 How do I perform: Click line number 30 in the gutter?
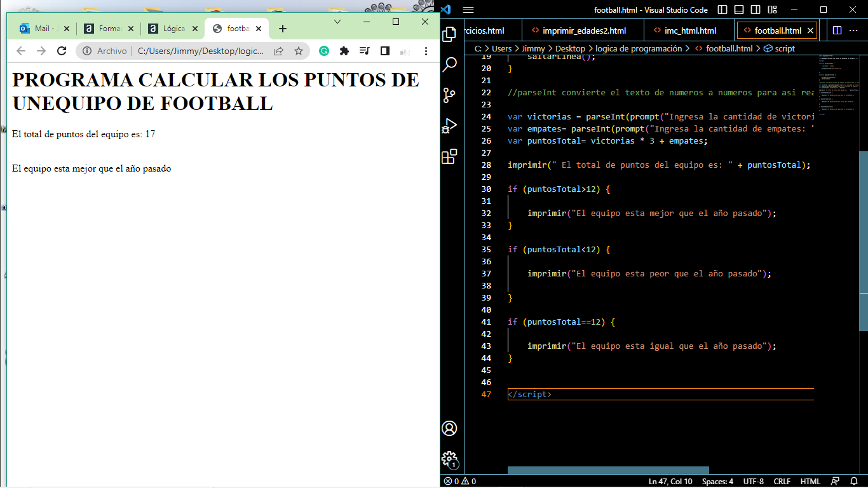pyautogui.click(x=486, y=189)
